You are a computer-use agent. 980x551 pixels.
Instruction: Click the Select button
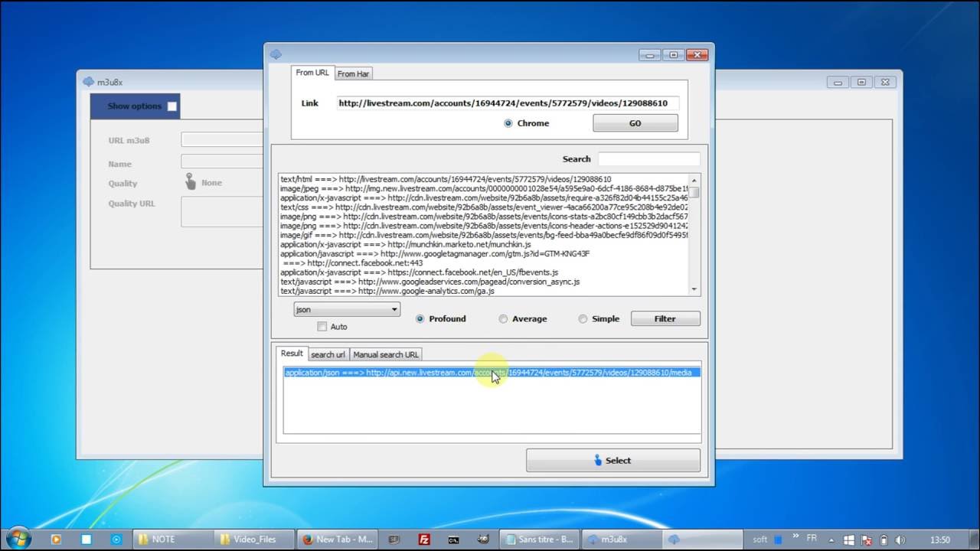pos(612,461)
